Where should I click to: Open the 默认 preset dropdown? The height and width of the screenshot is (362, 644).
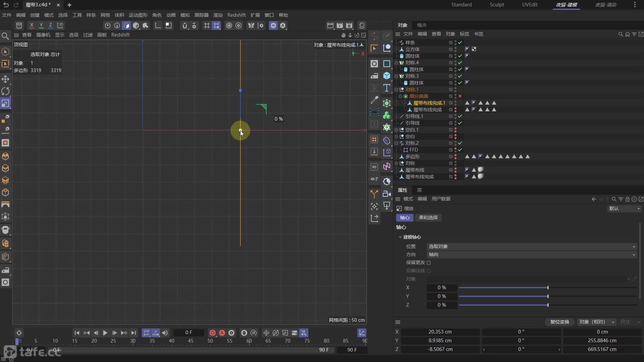tap(625, 208)
